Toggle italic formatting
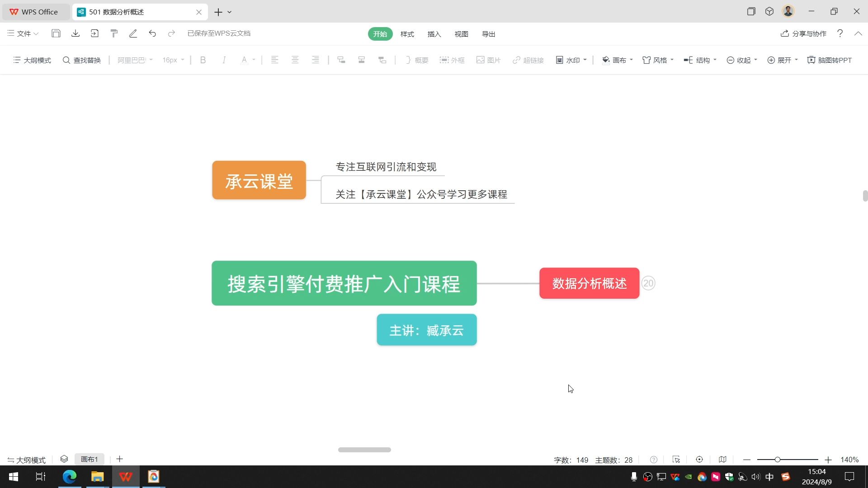868x488 pixels. tap(224, 60)
